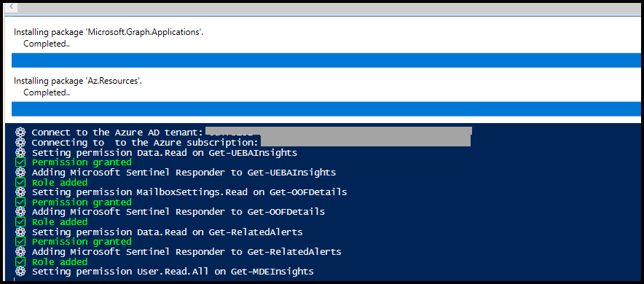Click checkmark beside first Role added line
Viewport: 644px width, 284px height.
point(20,182)
